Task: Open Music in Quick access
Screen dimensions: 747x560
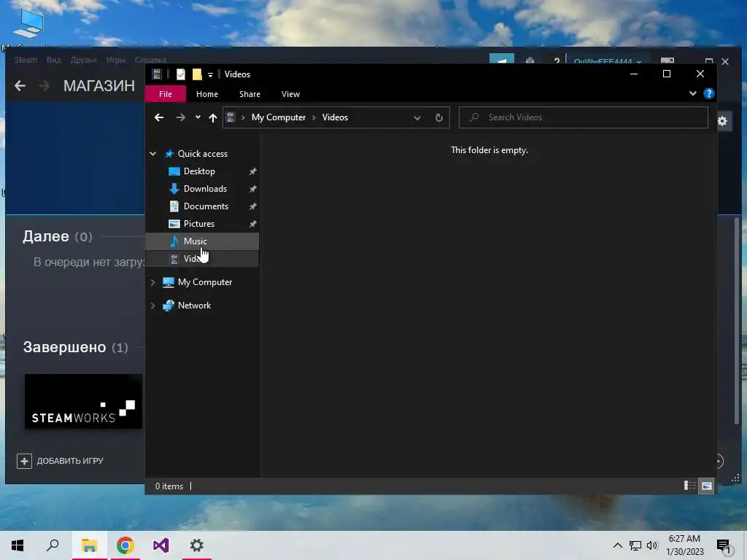Action: click(195, 241)
